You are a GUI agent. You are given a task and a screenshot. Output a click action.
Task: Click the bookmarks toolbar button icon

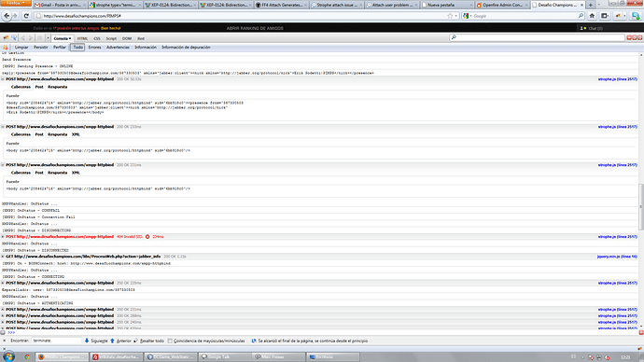[605, 16]
